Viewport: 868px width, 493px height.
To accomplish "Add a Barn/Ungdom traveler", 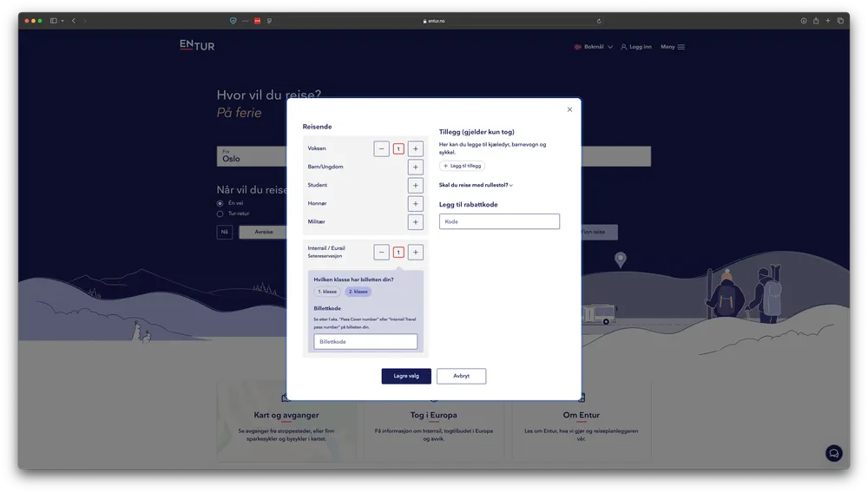I will tap(416, 167).
